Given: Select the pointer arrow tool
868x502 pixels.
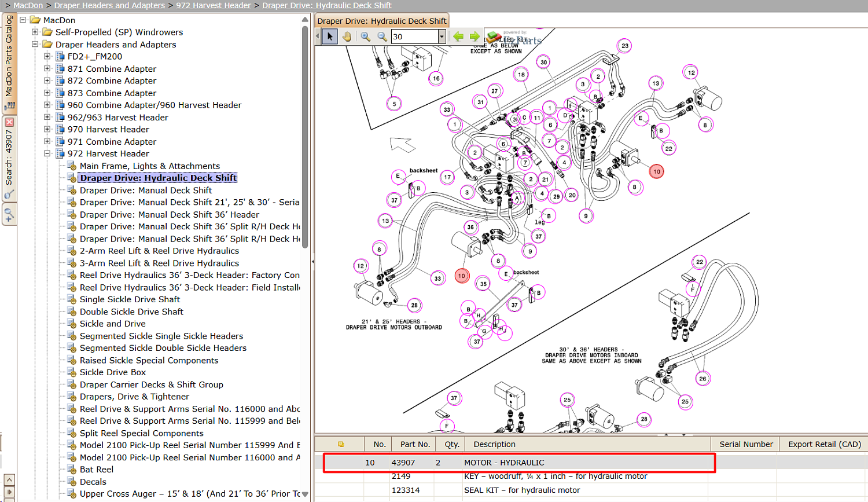Looking at the screenshot, I should click(330, 36).
